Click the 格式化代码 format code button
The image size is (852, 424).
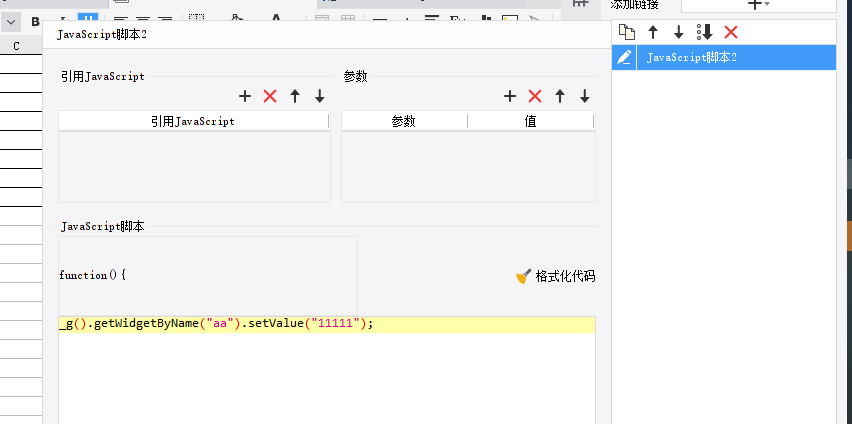(555, 276)
